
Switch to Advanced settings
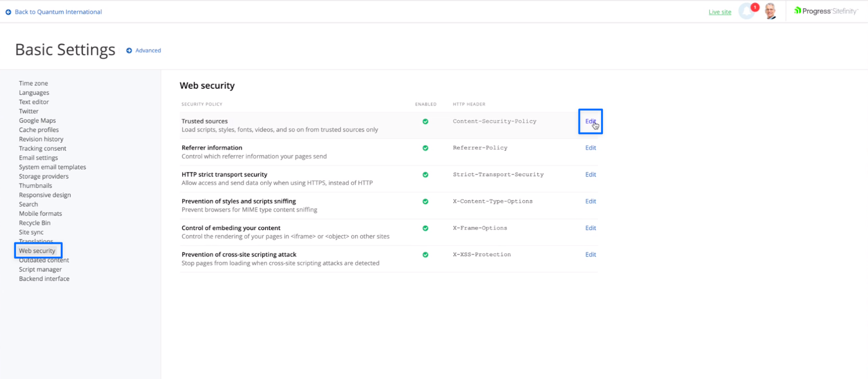point(148,51)
